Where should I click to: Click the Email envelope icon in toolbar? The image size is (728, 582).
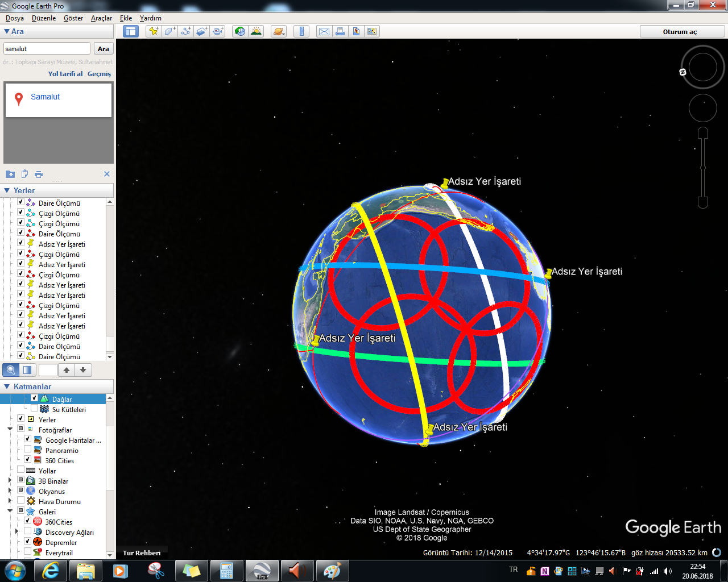point(324,31)
